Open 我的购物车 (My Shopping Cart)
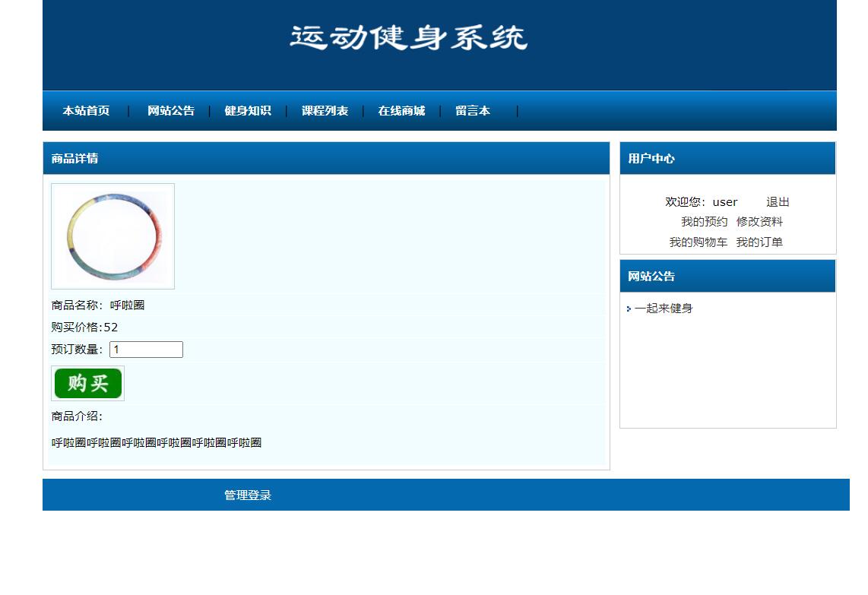This screenshot has height=595, width=868. click(x=698, y=242)
